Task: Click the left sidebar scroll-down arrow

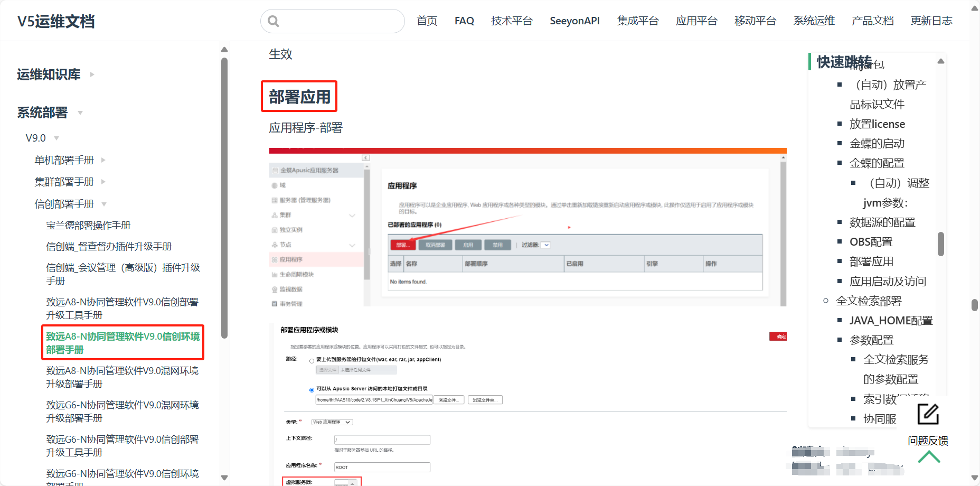Action: coord(224,478)
